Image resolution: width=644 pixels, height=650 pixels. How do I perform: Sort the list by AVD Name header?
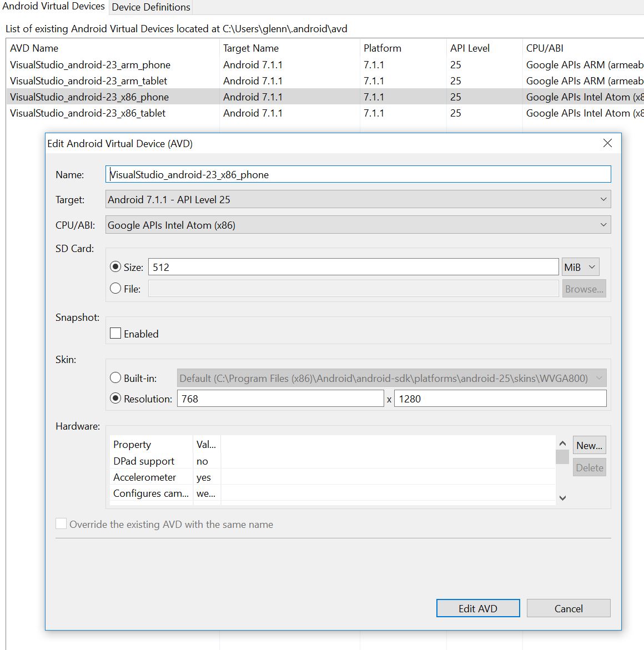point(113,48)
